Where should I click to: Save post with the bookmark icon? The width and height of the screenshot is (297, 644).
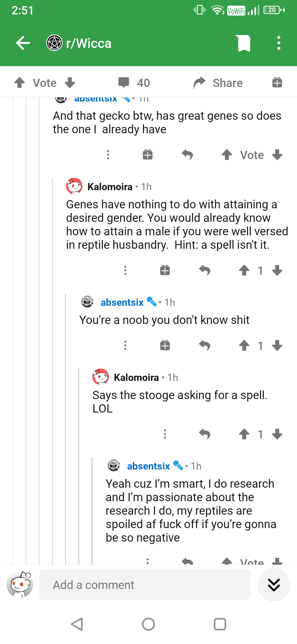pos(244,43)
